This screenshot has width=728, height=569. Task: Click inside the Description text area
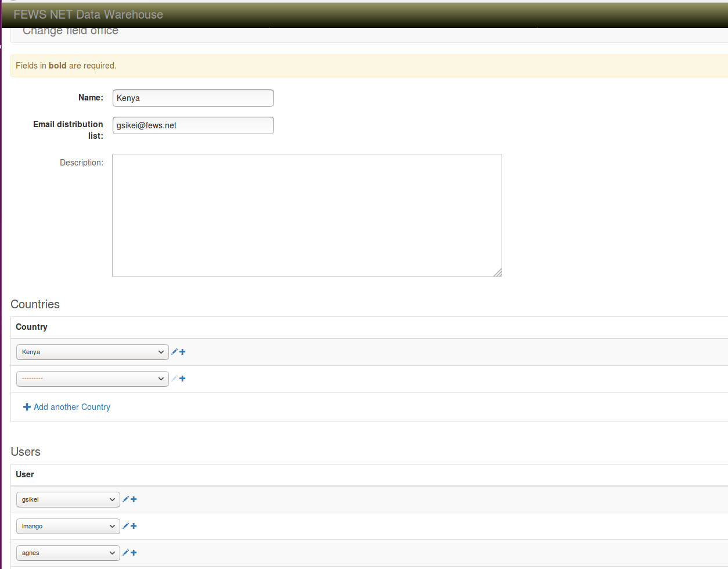click(x=307, y=215)
